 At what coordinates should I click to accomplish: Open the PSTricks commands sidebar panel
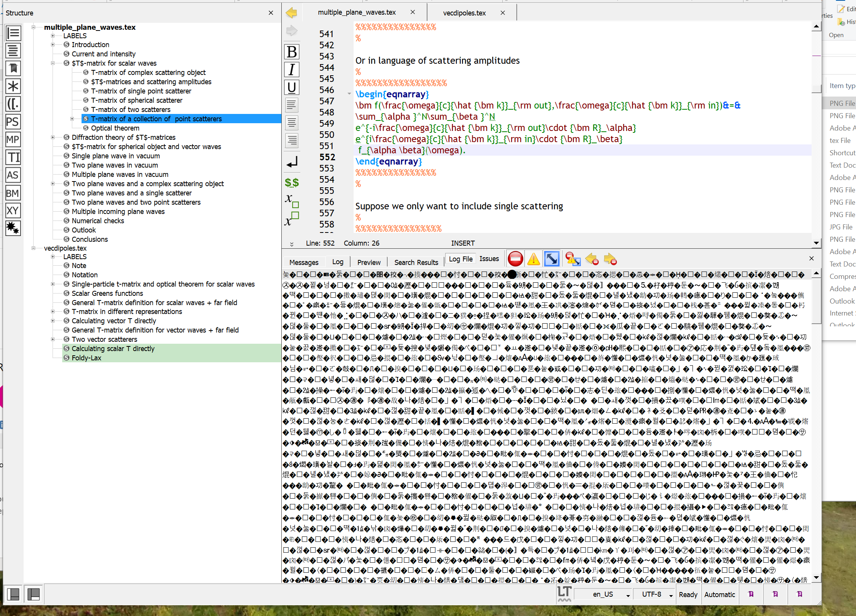(13, 122)
